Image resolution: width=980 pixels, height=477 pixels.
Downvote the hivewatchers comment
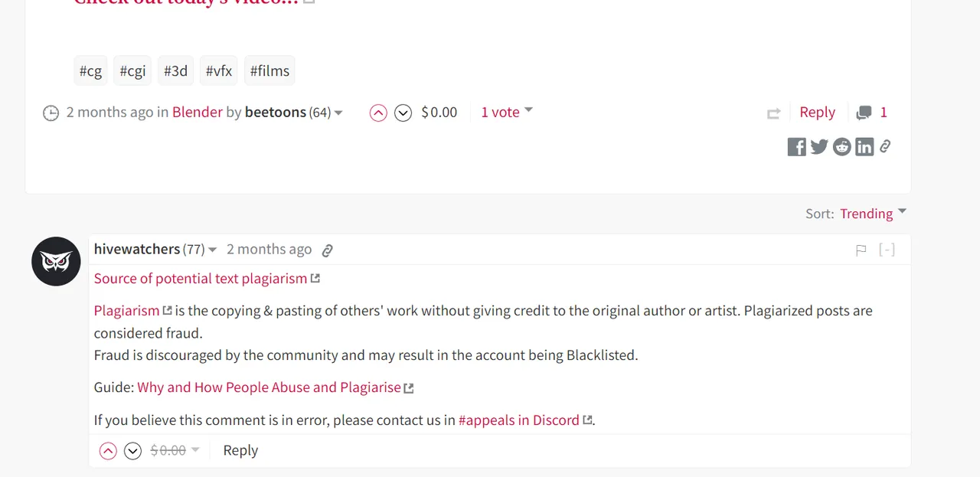point(133,451)
